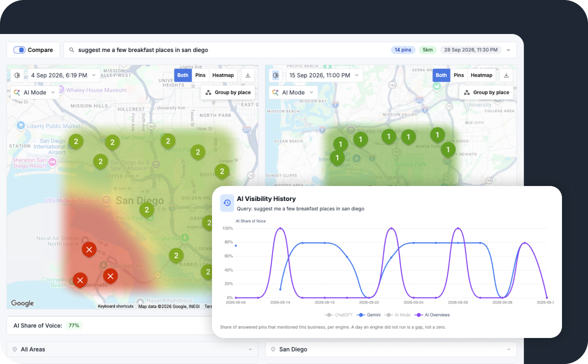The image size is (588, 364).
Task: Click the Sheraton San Diego Resort marker
Action: (x=52, y=162)
